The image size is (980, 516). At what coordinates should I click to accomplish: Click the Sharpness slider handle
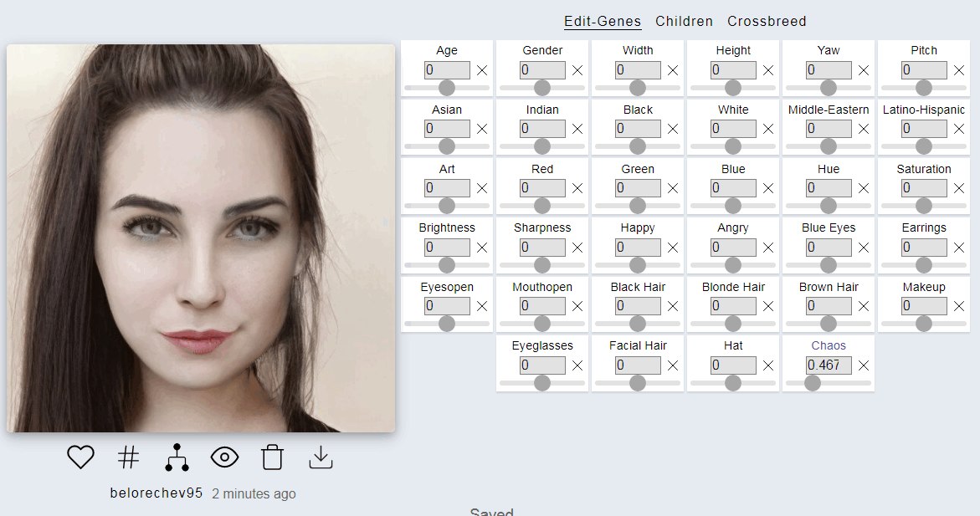(542, 265)
